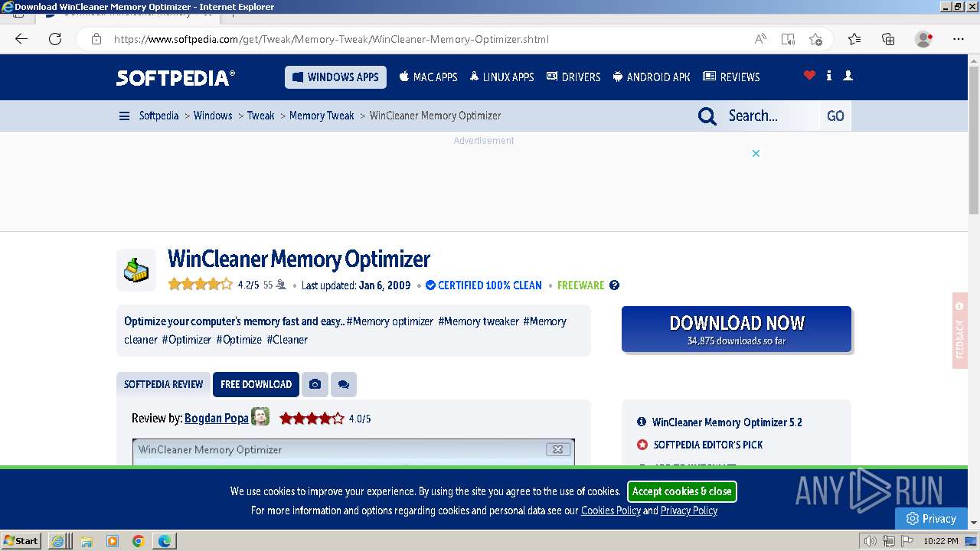Click the user account icon in header
980x551 pixels.
848,75
